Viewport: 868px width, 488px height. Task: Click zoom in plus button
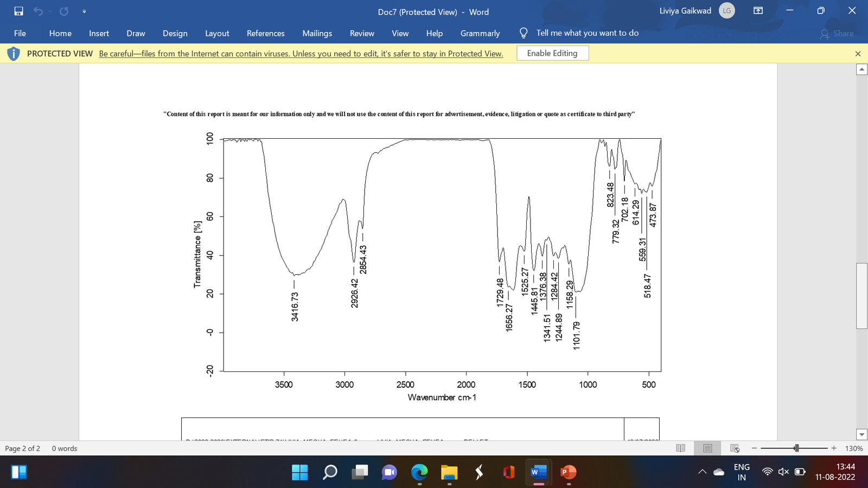click(834, 448)
